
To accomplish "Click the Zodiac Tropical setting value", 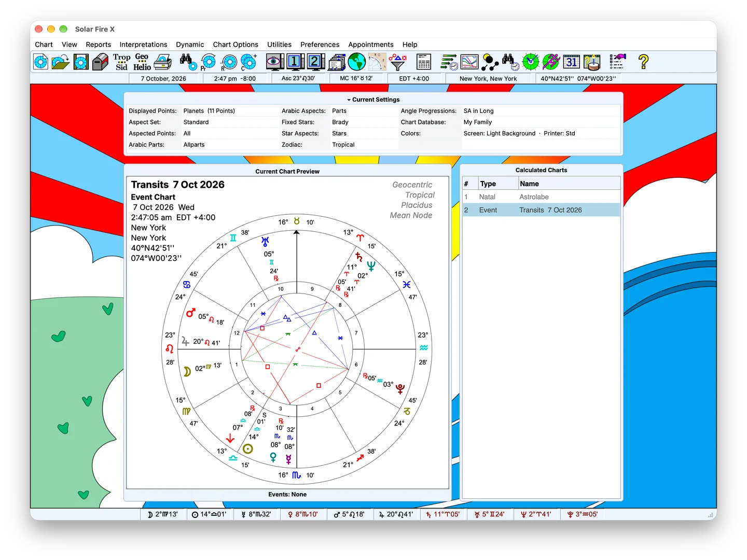I will (343, 145).
